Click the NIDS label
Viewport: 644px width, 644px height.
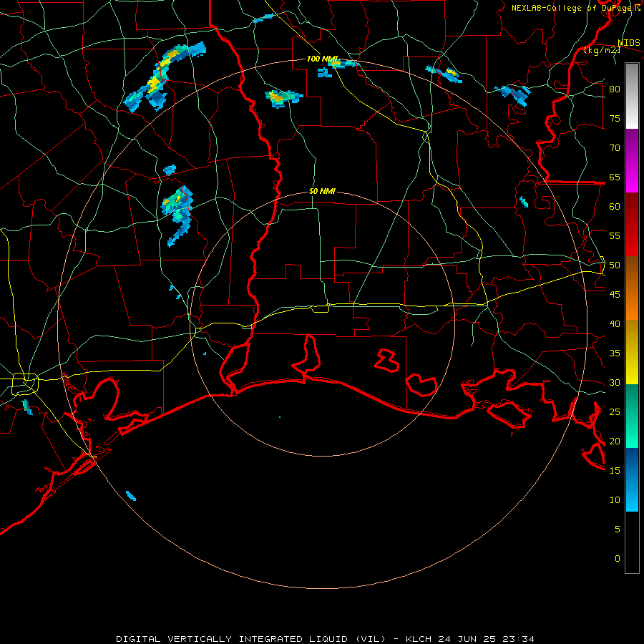628,43
